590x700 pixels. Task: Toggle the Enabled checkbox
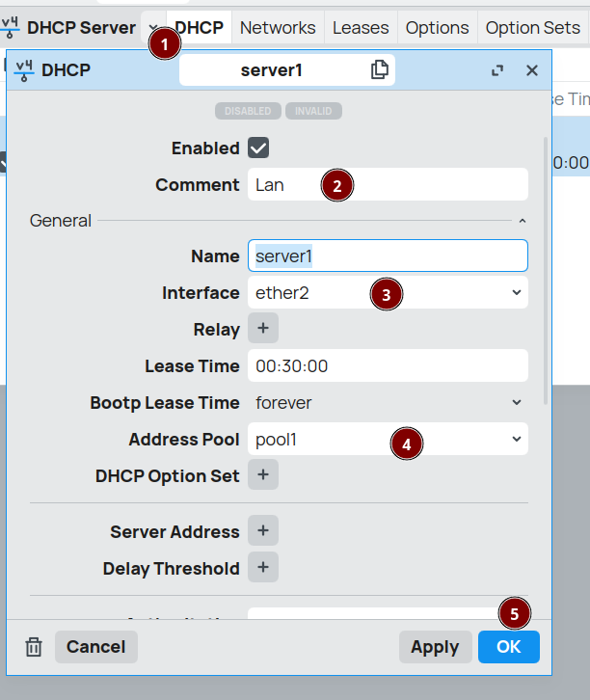(x=258, y=148)
